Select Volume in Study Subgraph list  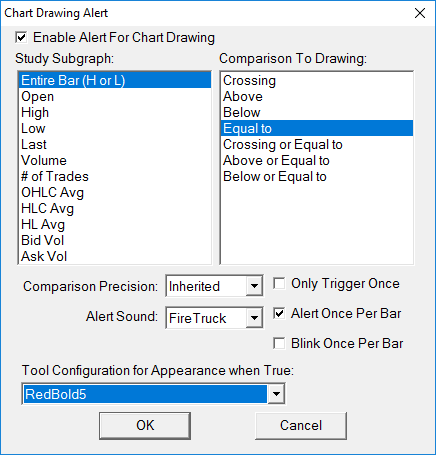pyautogui.click(x=115, y=161)
